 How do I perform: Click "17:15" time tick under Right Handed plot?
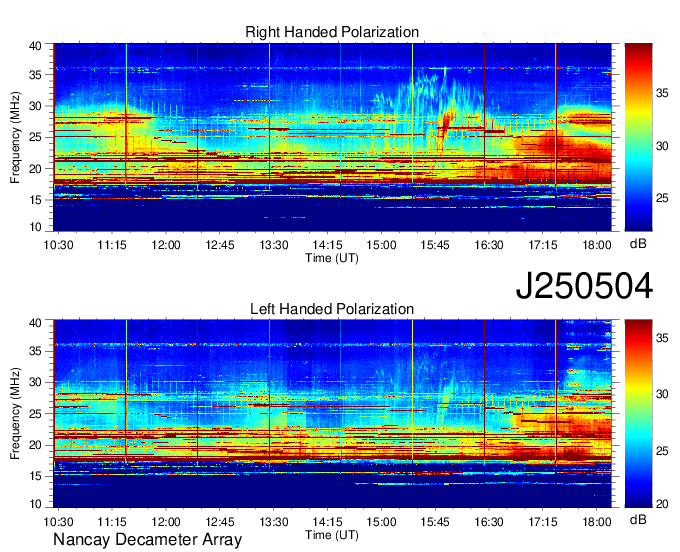point(543,245)
